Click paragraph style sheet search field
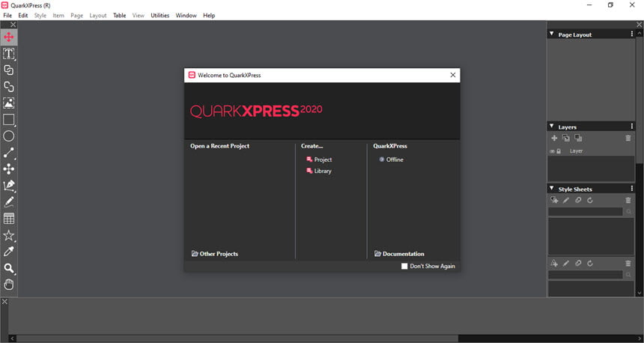Viewport: 644px width, 343px height. 586,211
